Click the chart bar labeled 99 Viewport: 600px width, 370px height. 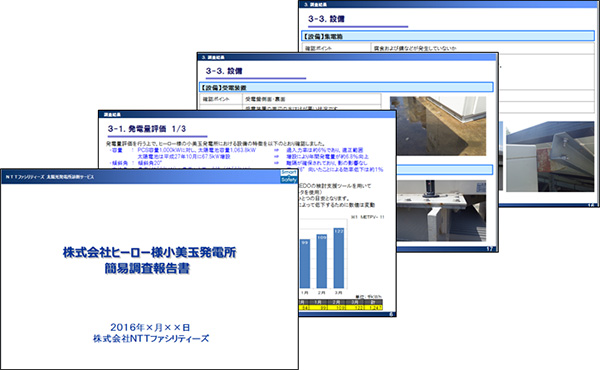click(305, 264)
